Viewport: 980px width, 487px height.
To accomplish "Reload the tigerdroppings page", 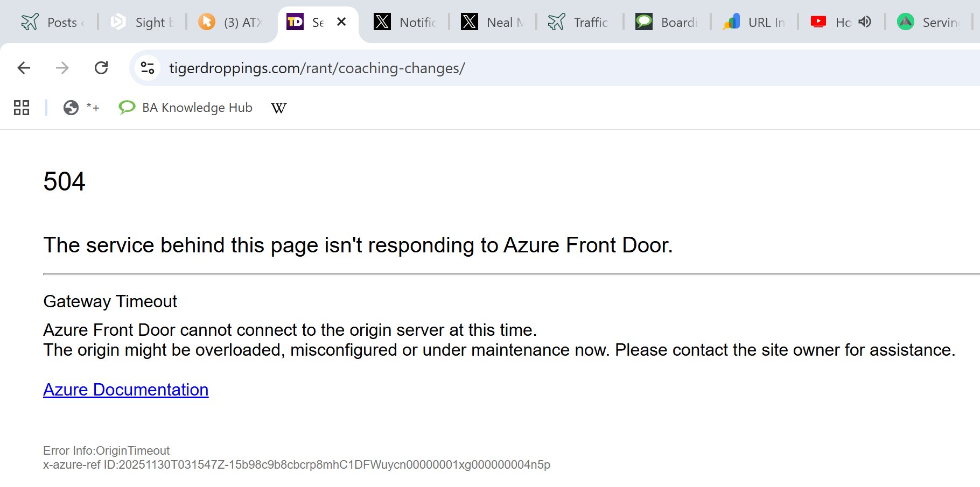I will click(101, 68).
